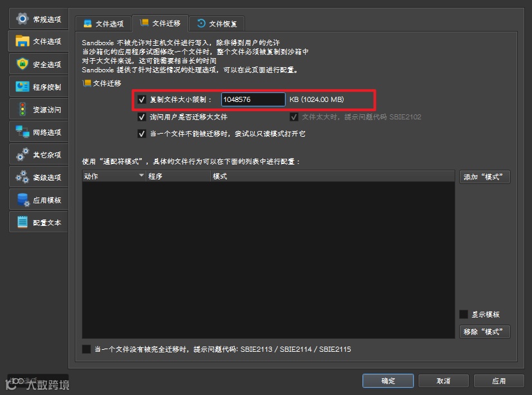Open 网络选项 monitors icon
This screenshot has width=532, height=395.
point(23,132)
